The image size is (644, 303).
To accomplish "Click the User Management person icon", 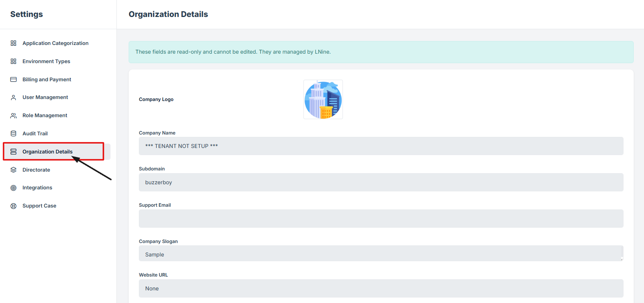I will (x=13, y=97).
